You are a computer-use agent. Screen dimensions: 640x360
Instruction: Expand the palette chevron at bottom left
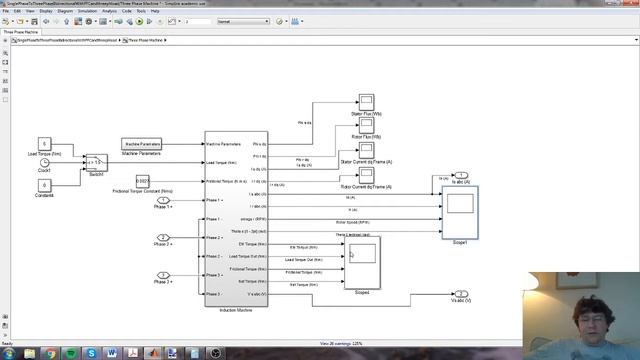tap(5, 335)
